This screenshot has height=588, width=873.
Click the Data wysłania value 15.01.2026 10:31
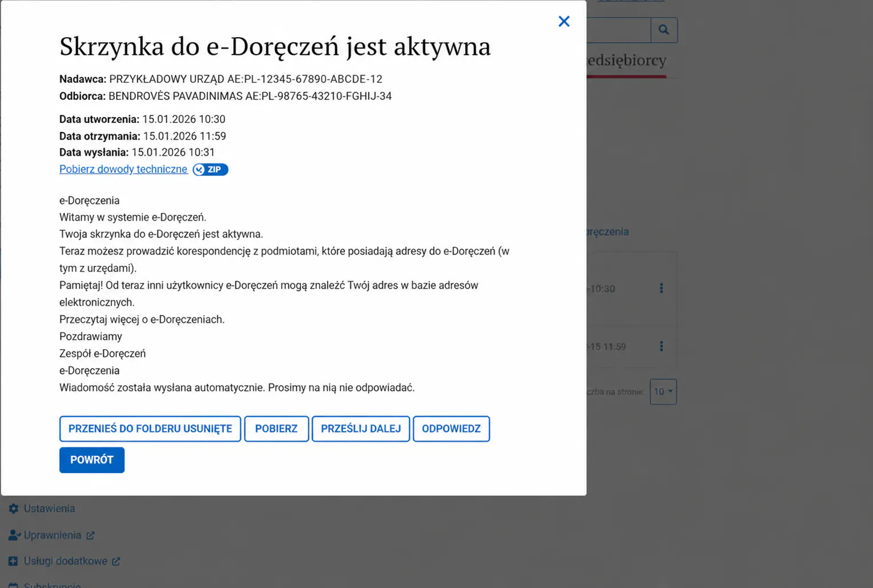[x=173, y=153]
